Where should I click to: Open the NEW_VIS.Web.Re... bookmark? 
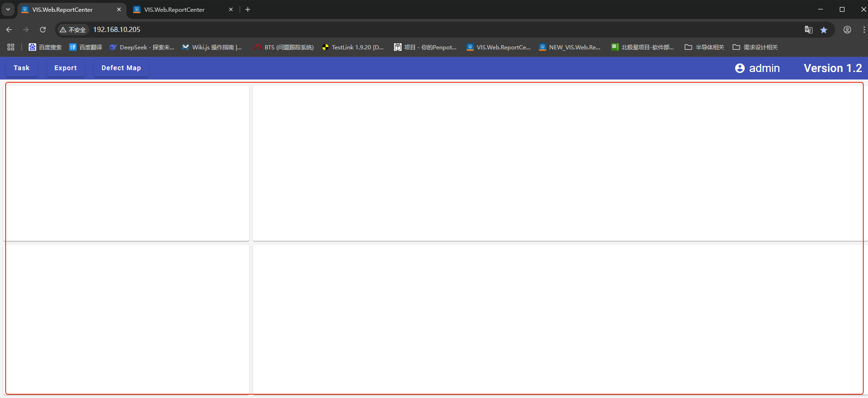[570, 47]
